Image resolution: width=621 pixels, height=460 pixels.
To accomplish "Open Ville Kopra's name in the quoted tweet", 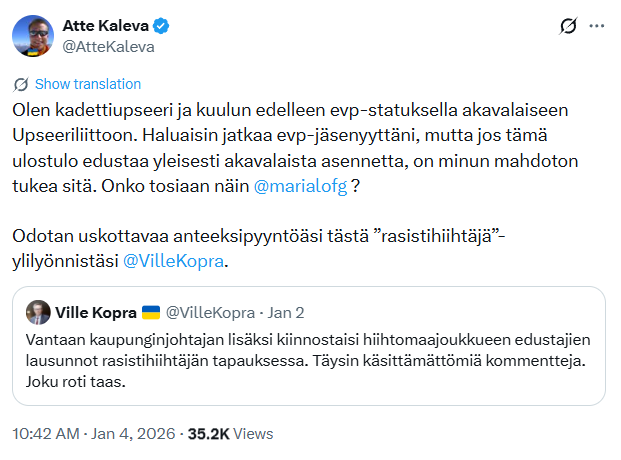I will 96,312.
